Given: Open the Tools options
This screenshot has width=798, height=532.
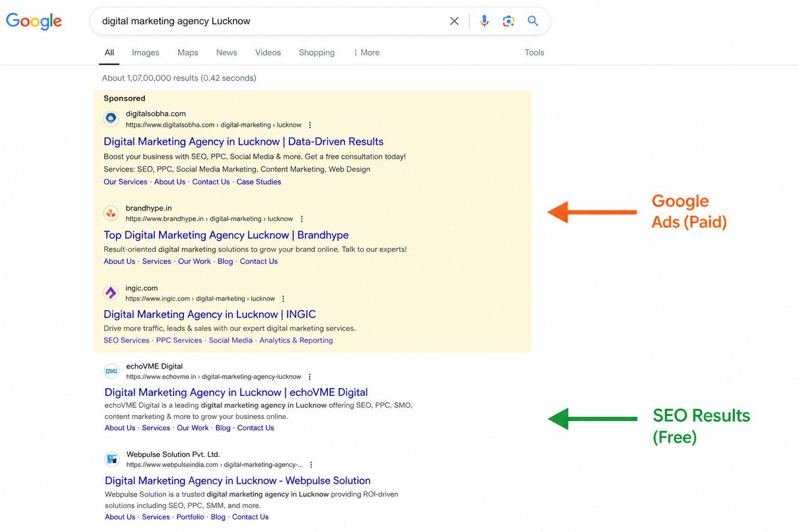Looking at the screenshot, I should pyautogui.click(x=534, y=52).
